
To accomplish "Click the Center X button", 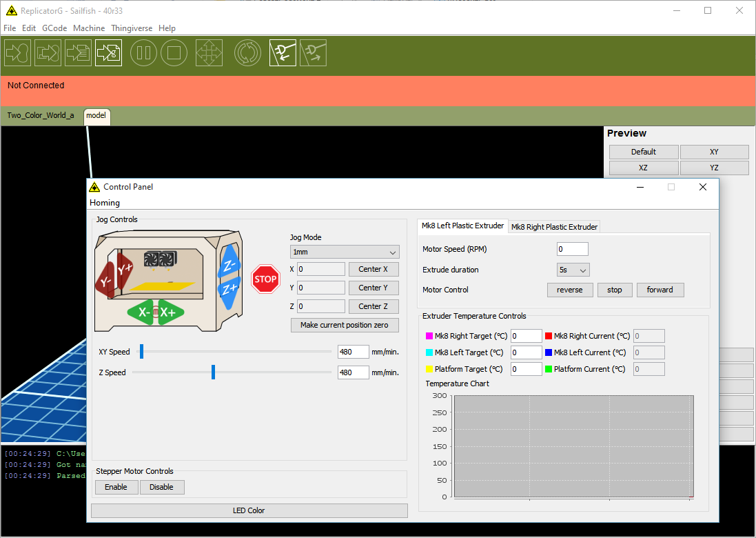I will 374,269.
